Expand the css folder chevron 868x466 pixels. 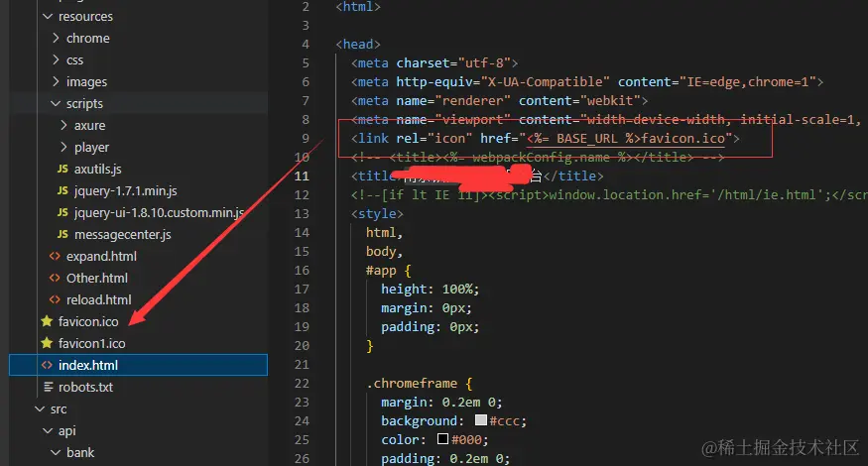click(56, 59)
